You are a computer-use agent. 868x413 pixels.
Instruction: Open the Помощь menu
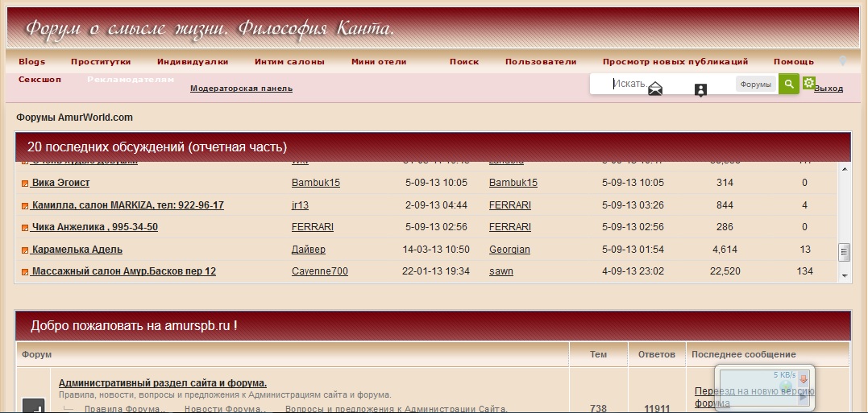pyautogui.click(x=793, y=61)
